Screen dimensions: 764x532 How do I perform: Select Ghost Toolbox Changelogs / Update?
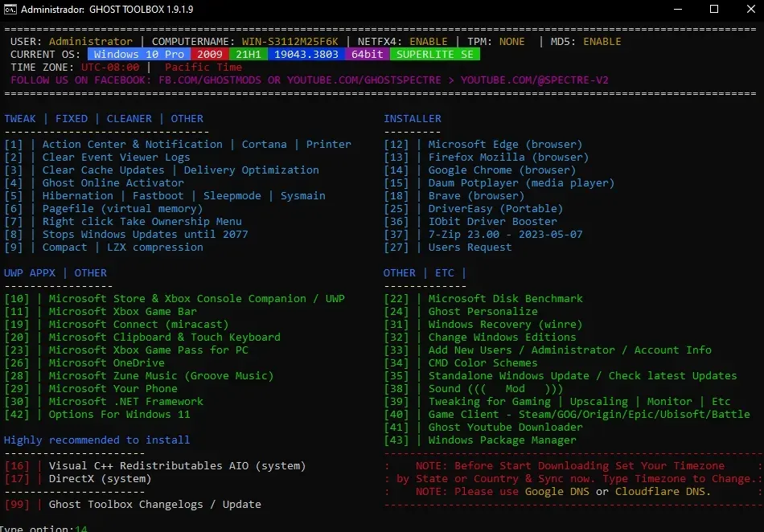click(133, 504)
